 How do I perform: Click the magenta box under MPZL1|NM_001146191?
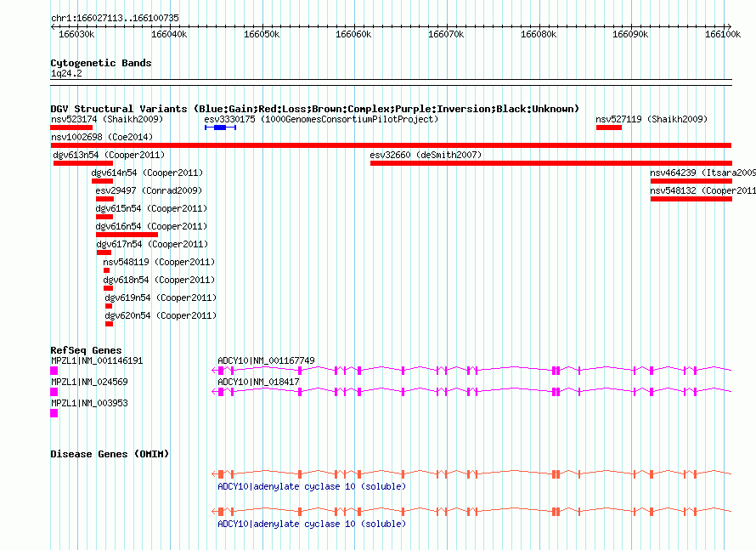click(x=54, y=371)
